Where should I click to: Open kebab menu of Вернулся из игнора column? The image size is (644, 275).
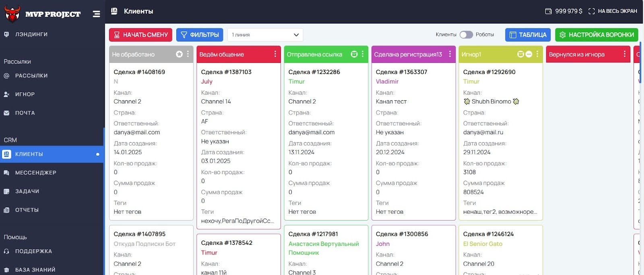coord(625,54)
